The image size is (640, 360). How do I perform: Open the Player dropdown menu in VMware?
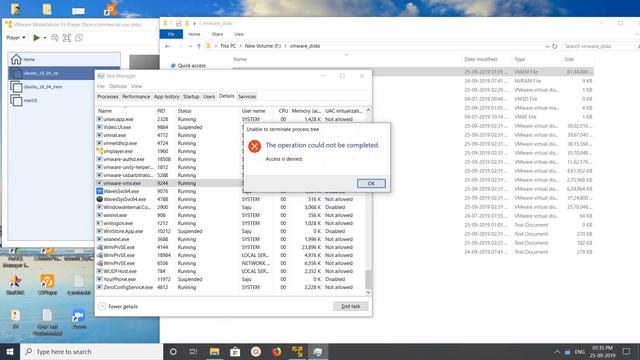(x=16, y=38)
